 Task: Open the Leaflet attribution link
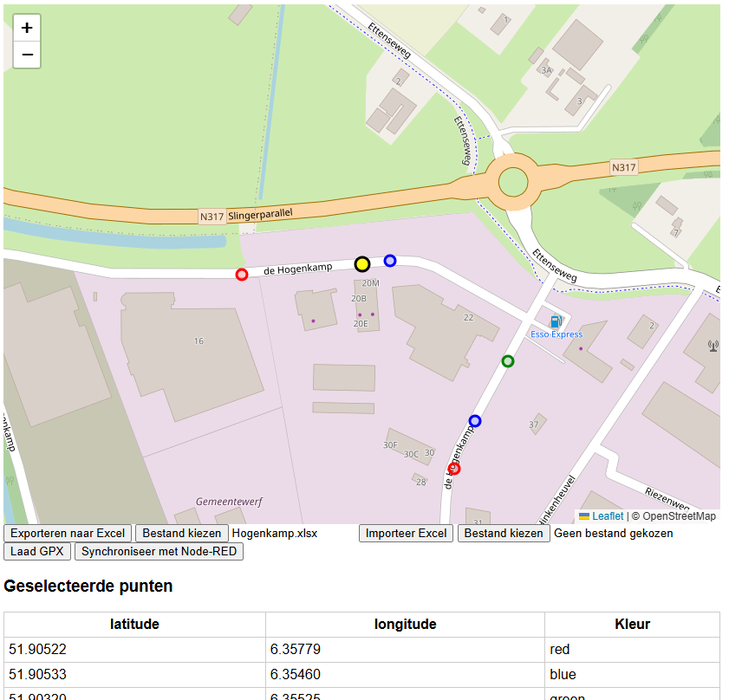click(x=609, y=516)
